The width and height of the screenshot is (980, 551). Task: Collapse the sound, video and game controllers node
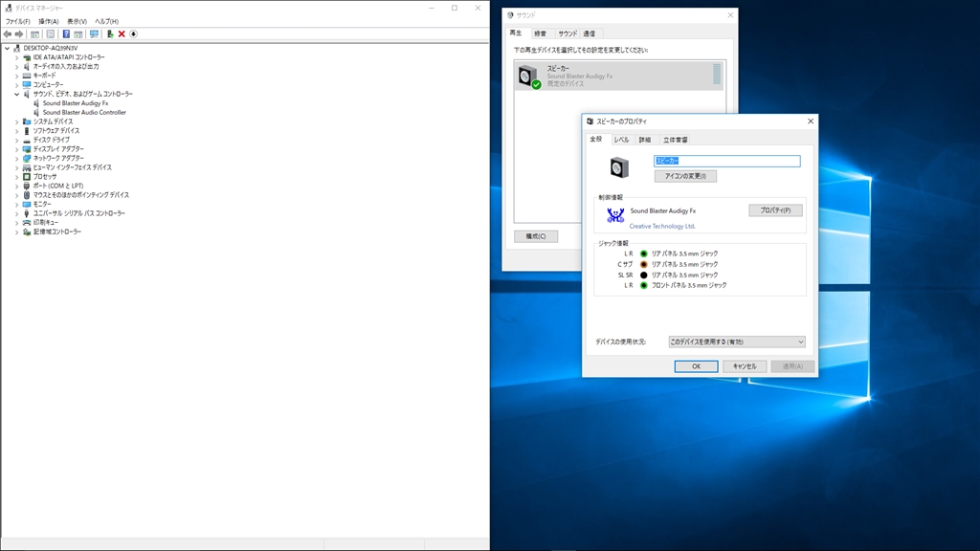coord(17,95)
